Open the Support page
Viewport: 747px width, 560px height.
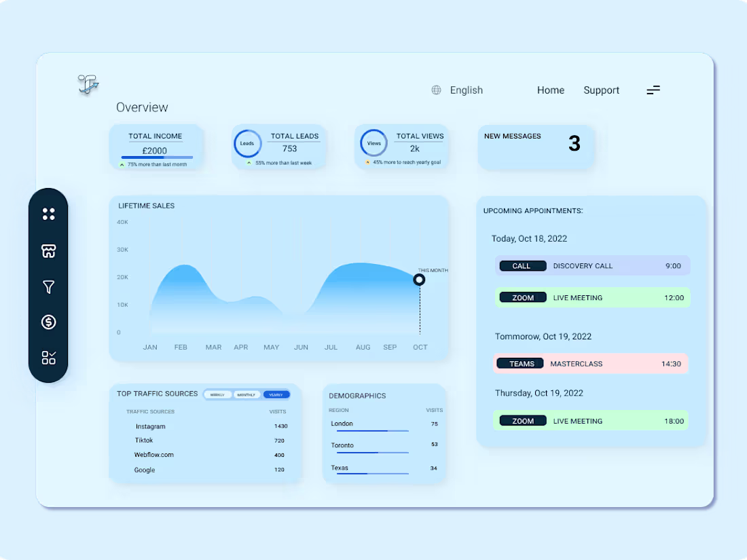pos(601,90)
